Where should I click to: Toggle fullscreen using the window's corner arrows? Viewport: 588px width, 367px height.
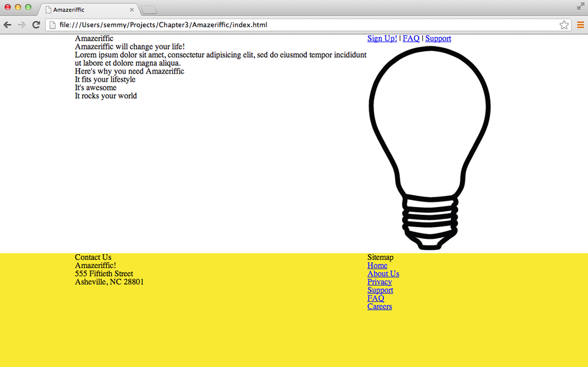(x=580, y=6)
